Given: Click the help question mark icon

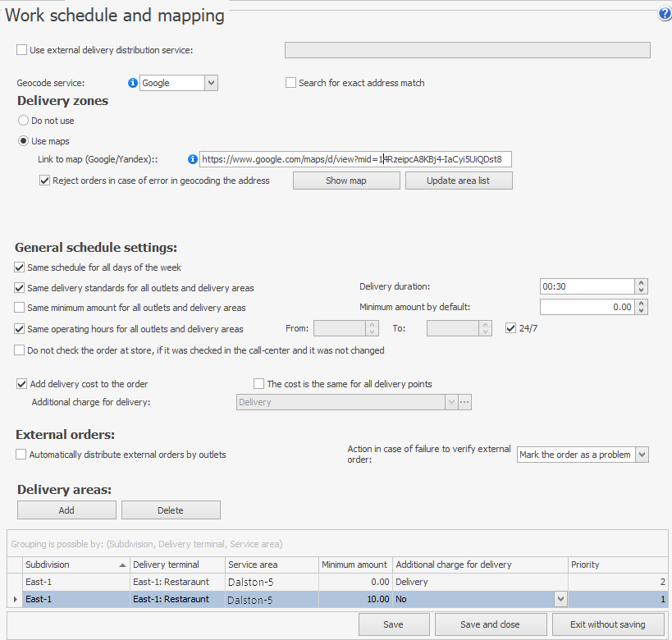Looking at the screenshot, I should (664, 14).
